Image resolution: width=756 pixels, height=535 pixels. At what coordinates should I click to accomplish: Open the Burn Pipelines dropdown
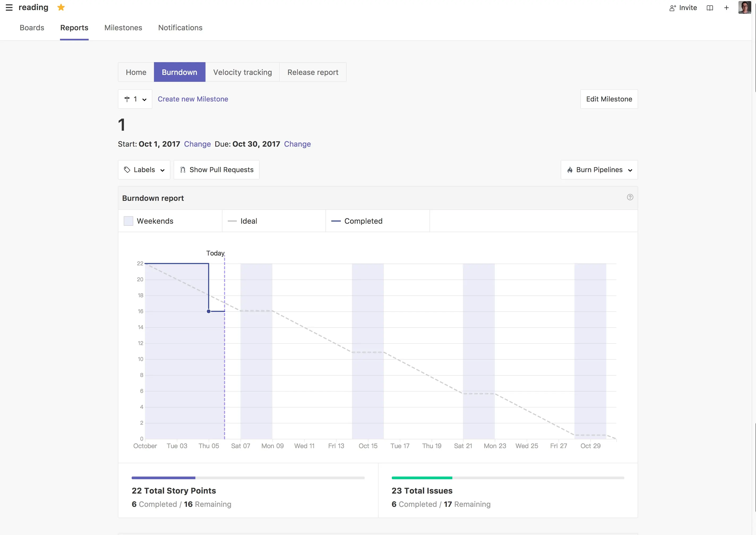tap(599, 170)
